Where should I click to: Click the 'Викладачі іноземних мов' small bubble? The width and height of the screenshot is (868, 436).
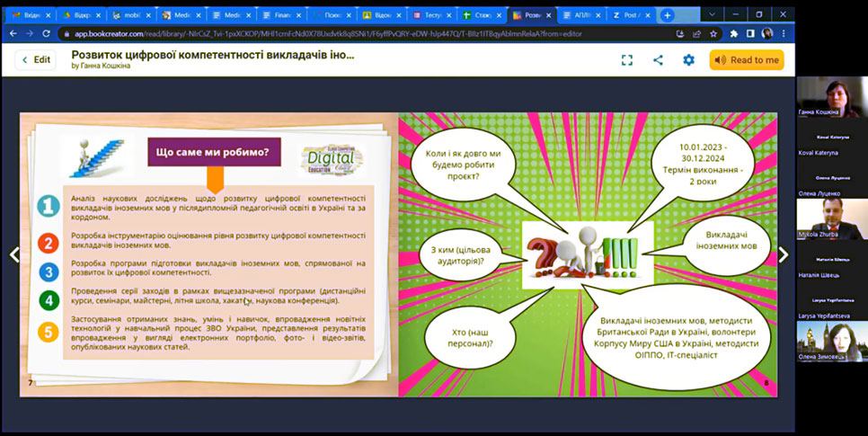726,241
